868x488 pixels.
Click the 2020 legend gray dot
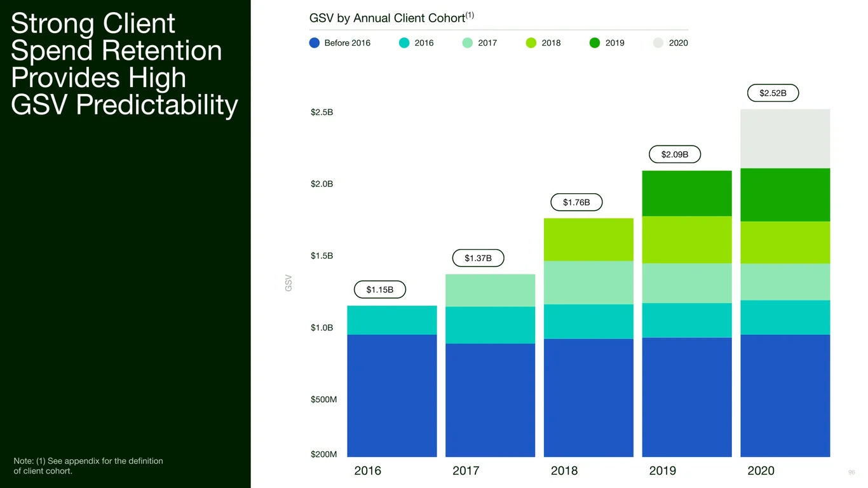coord(658,43)
